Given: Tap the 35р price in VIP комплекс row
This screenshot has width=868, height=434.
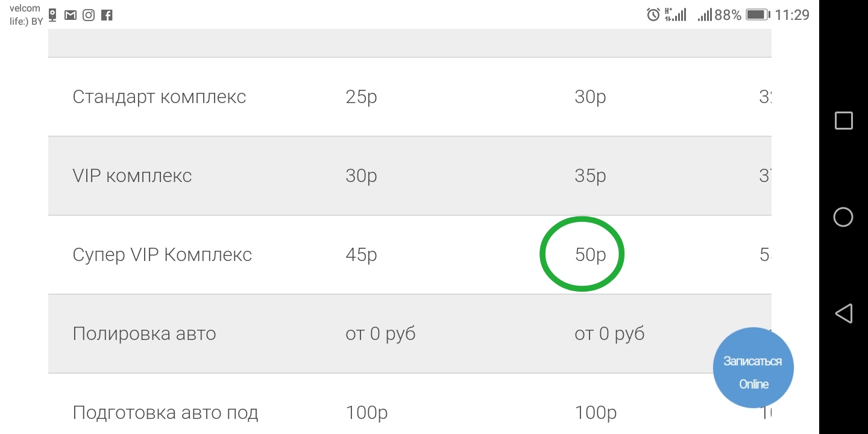Looking at the screenshot, I should [590, 176].
